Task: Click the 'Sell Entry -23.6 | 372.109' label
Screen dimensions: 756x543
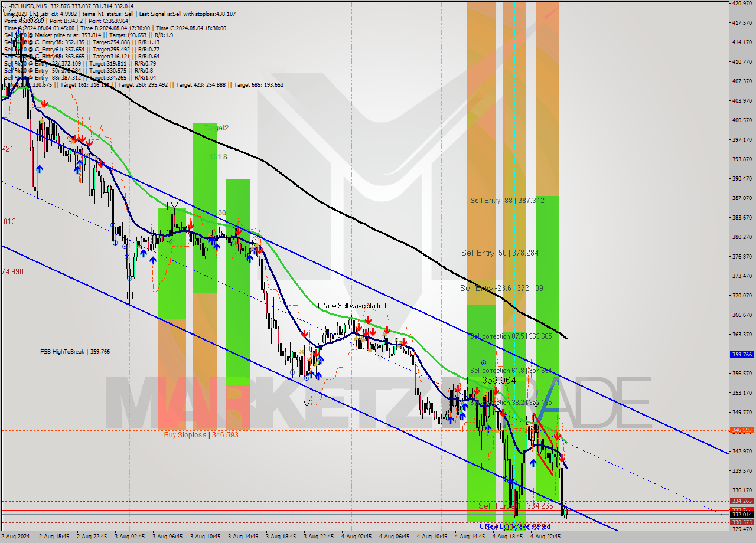Action: (502, 288)
